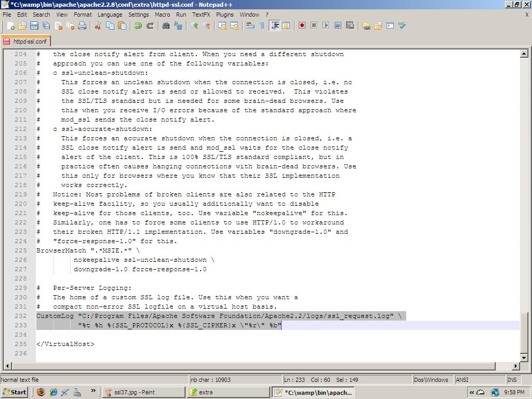Toggle show all characters pilcrow button

click(x=262, y=25)
